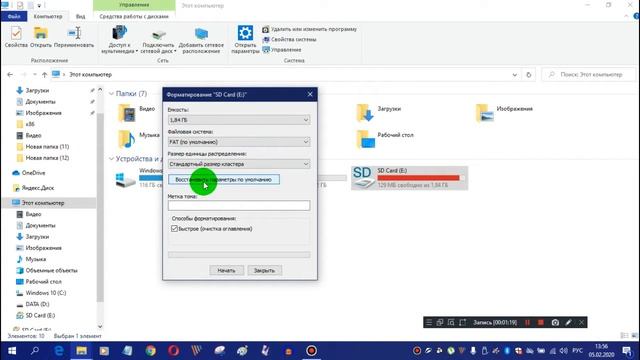Take a screenshot with the recorder camera icon
The width and height of the screenshot is (640, 360).
pyautogui.click(x=555, y=322)
